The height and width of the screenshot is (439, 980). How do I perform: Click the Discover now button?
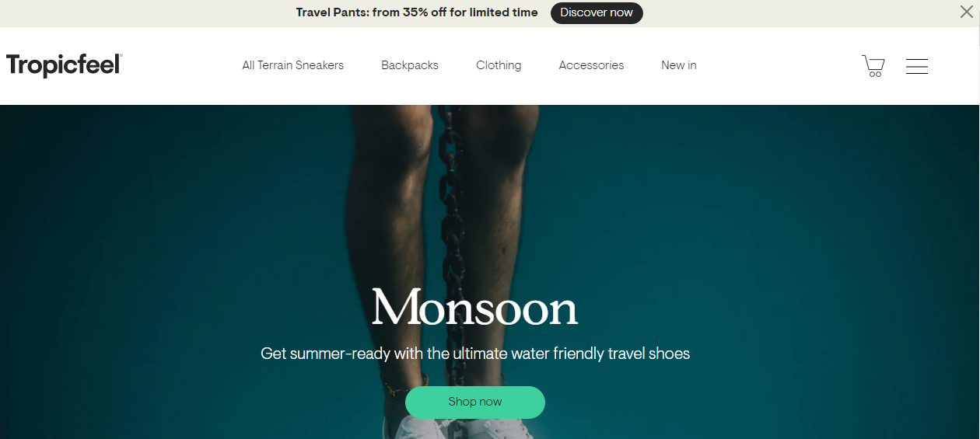pos(597,12)
